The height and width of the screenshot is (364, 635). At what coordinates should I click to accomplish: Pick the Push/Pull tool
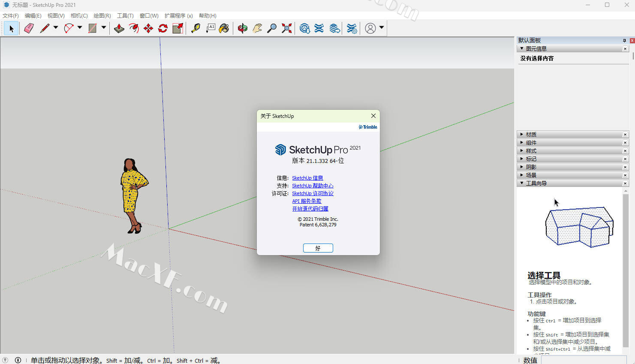pos(119,28)
